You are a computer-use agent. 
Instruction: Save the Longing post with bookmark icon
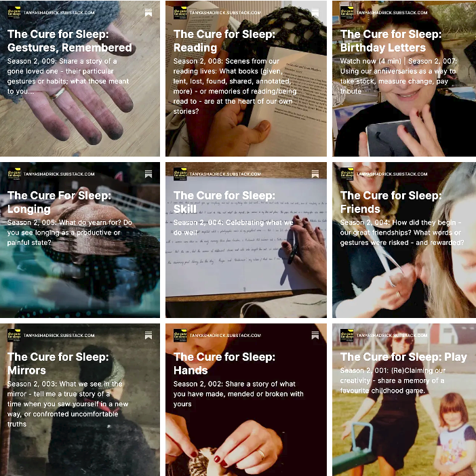[x=148, y=174]
